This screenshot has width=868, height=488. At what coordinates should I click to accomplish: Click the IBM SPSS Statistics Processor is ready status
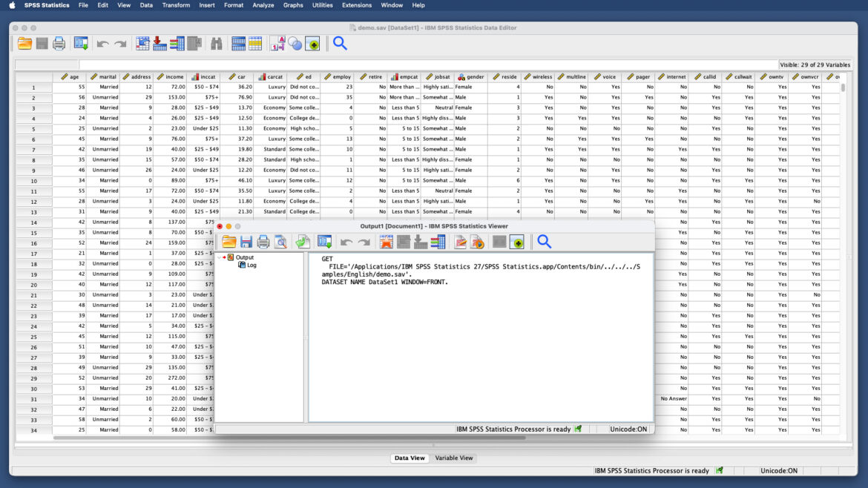tap(649, 470)
